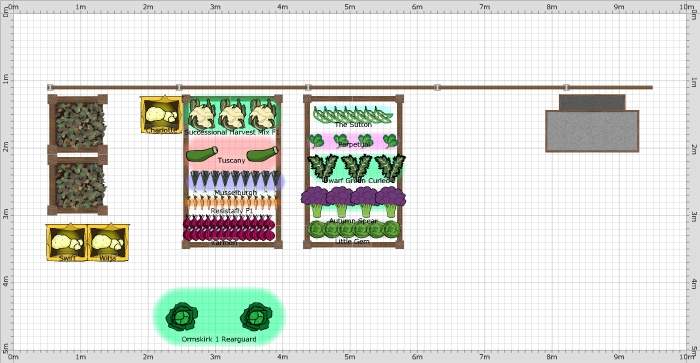Select the right Ormskirk 1 Rearguard cabbage
700x363 pixels.
point(256,317)
